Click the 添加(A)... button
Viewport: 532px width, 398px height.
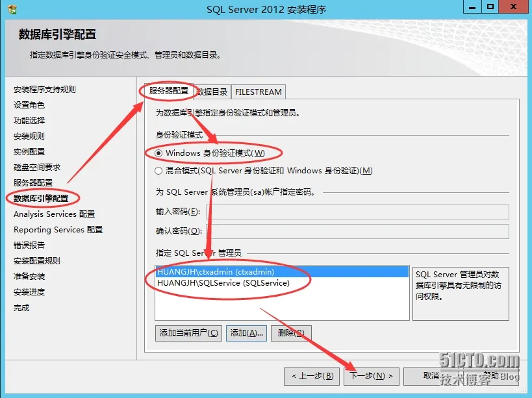coord(247,333)
